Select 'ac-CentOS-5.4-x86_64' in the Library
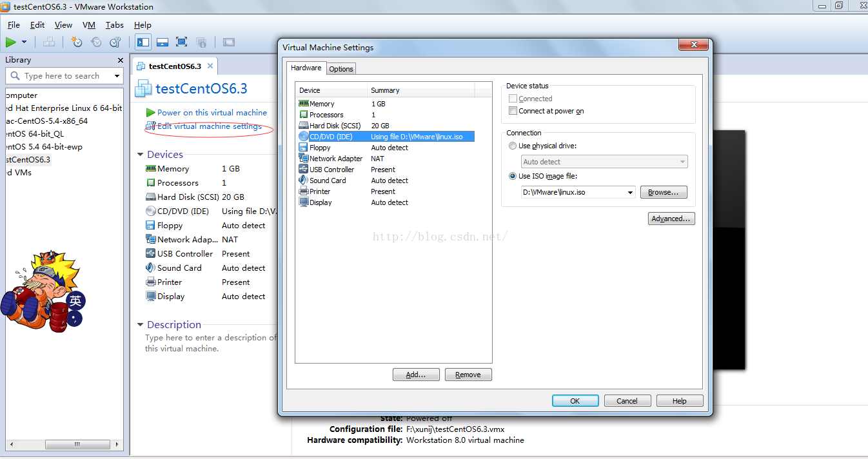 pyautogui.click(x=47, y=121)
